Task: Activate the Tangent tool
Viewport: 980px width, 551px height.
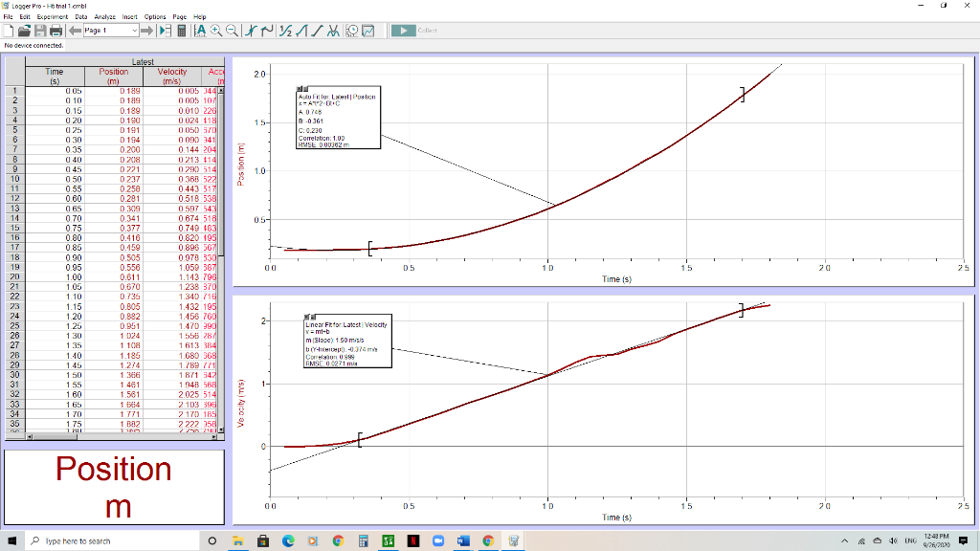Action: click(x=266, y=31)
